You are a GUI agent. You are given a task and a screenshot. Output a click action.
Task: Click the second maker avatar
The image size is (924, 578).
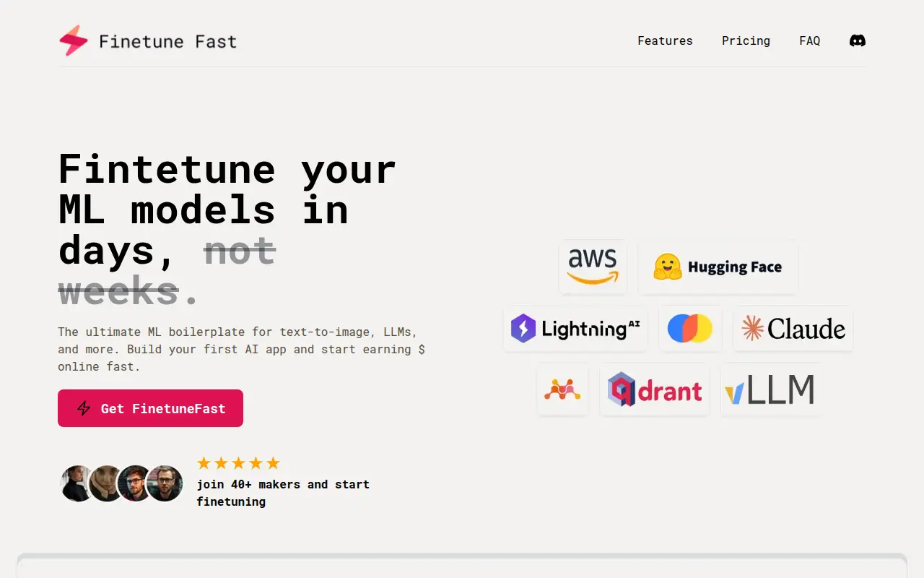pos(106,483)
